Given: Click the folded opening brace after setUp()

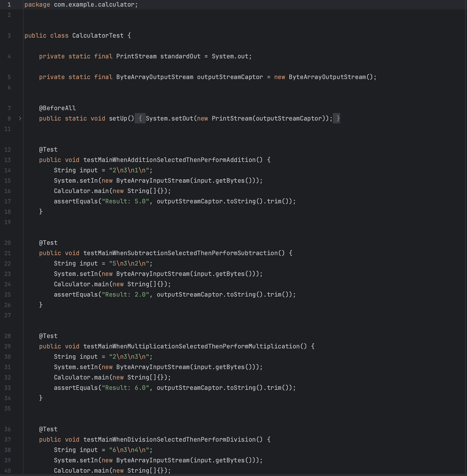Looking at the screenshot, I should (140, 118).
